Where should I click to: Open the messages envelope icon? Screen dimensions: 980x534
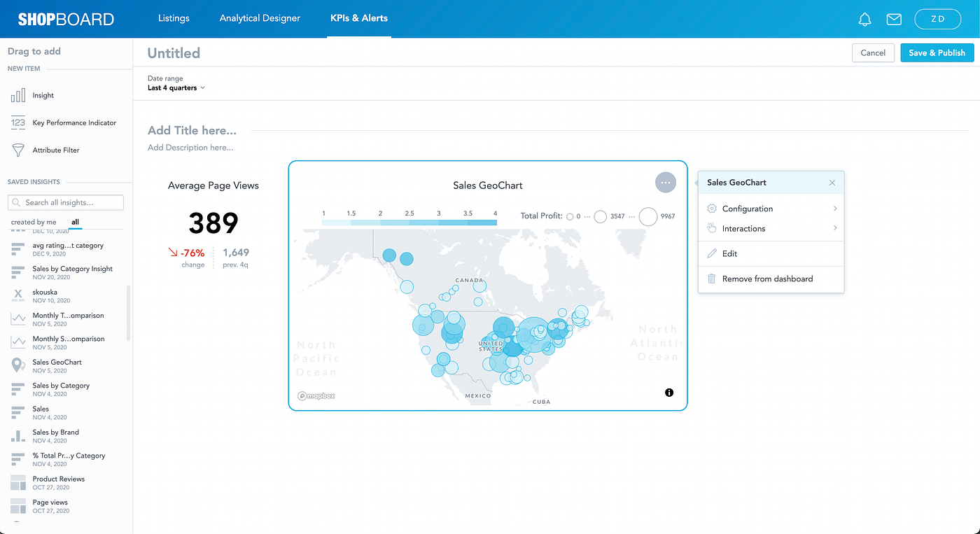click(x=894, y=19)
